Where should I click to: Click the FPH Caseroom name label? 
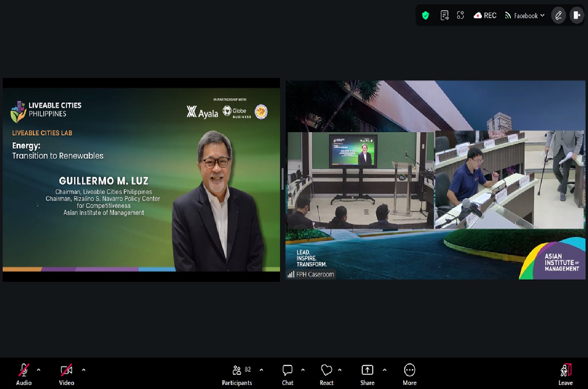pos(315,274)
